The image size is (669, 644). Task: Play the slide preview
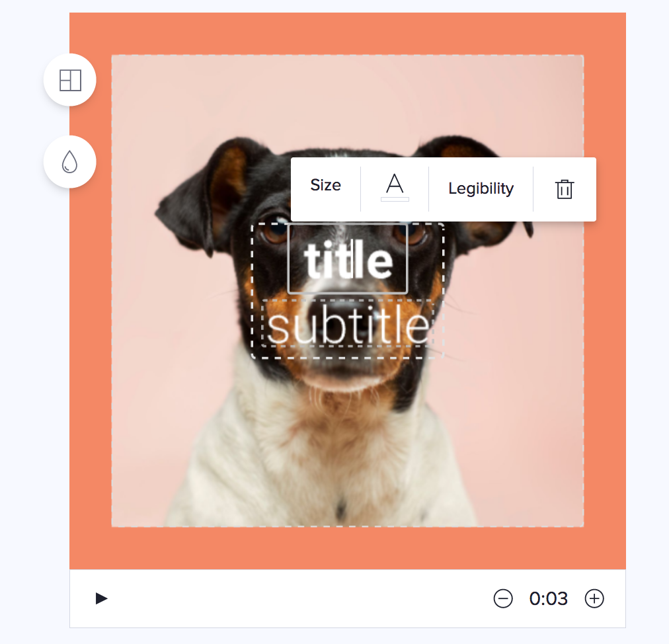click(x=101, y=598)
